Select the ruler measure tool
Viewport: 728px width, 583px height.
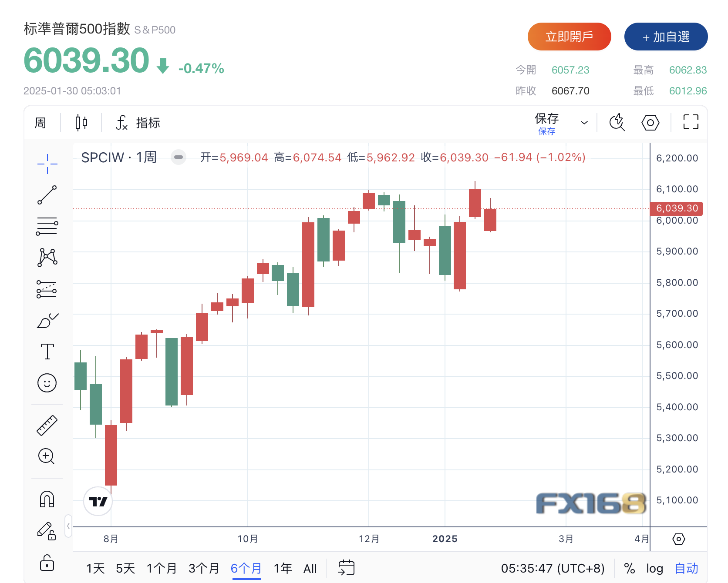pos(47,425)
